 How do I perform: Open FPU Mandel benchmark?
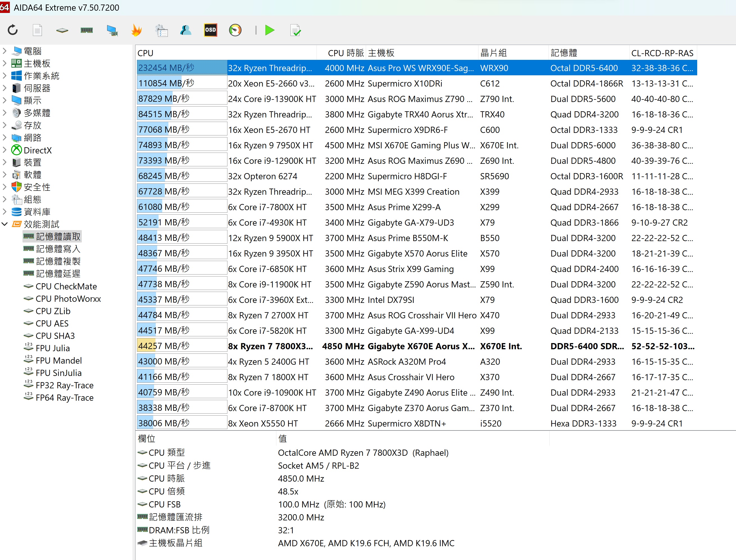[x=53, y=360]
